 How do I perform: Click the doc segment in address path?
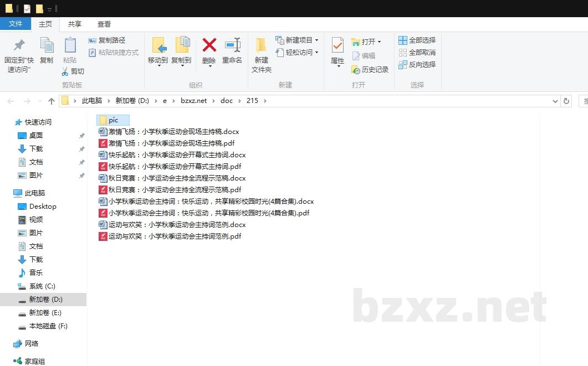(x=227, y=101)
